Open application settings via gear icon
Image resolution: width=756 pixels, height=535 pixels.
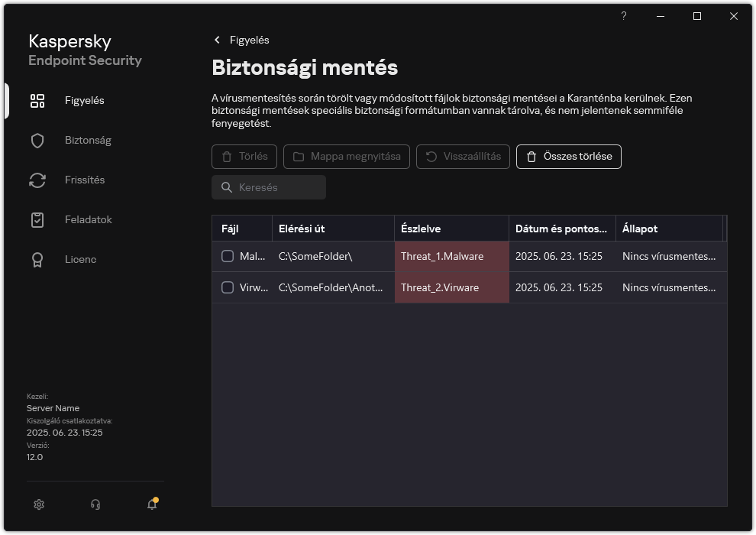(x=38, y=504)
